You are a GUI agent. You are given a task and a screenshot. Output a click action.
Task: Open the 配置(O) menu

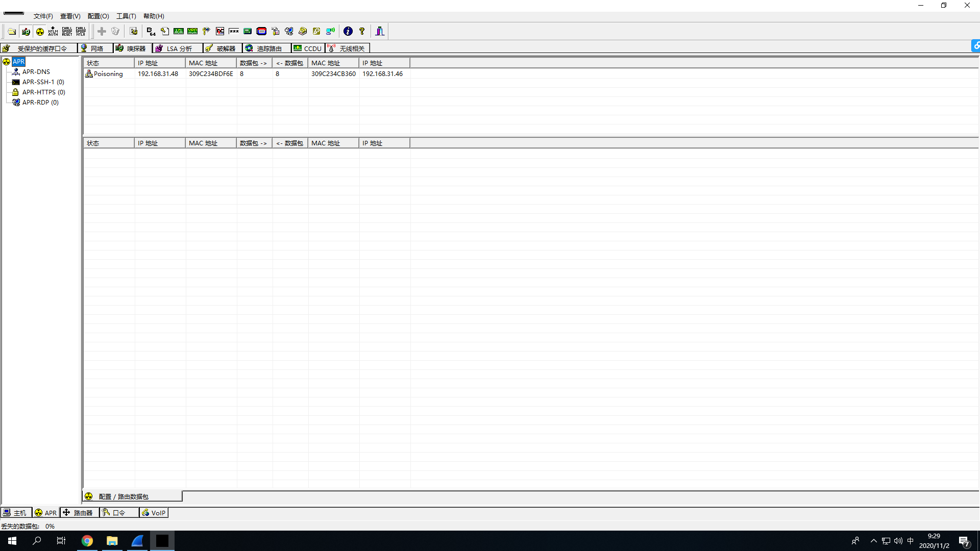[x=98, y=16]
